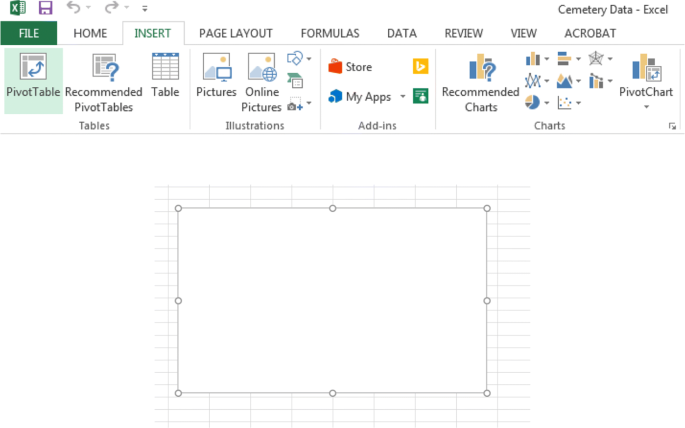This screenshot has height=428, width=685.
Task: Insert a SmartArt graphic
Action: tap(295, 81)
